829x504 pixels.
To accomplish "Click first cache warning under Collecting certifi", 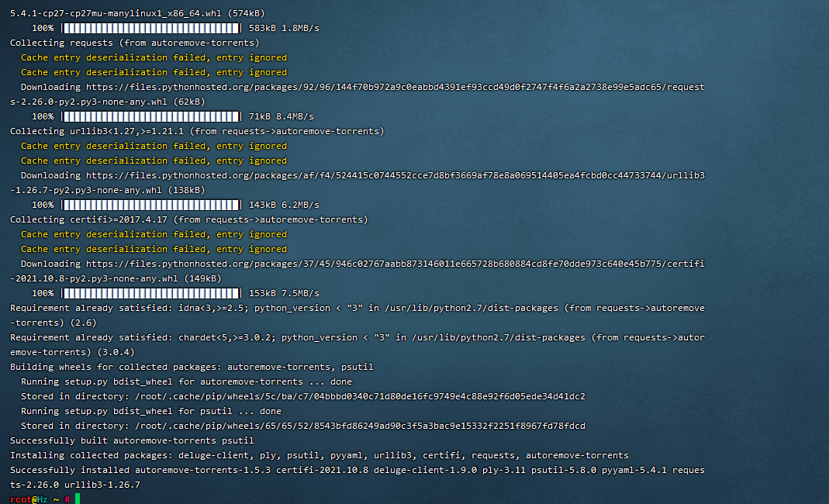I will coord(154,234).
